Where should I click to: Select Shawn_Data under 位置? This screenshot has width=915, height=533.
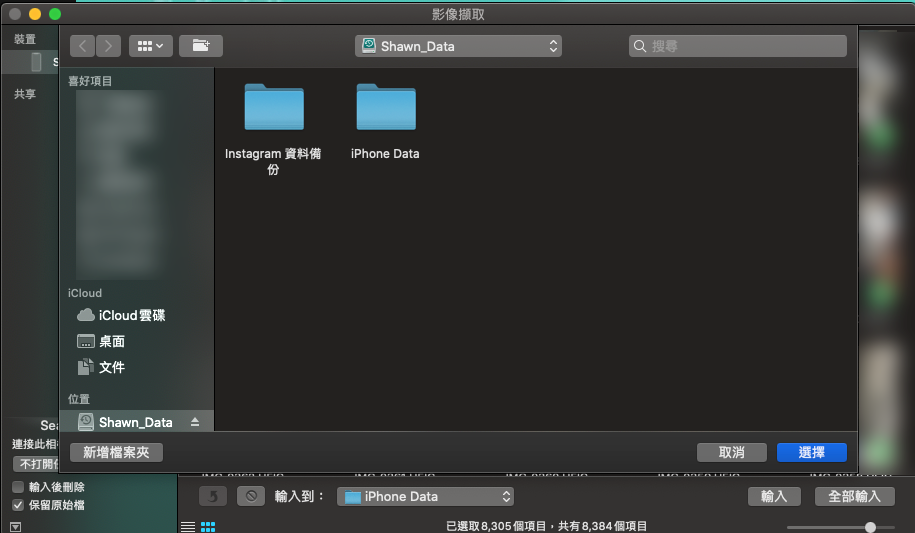[x=137, y=422]
